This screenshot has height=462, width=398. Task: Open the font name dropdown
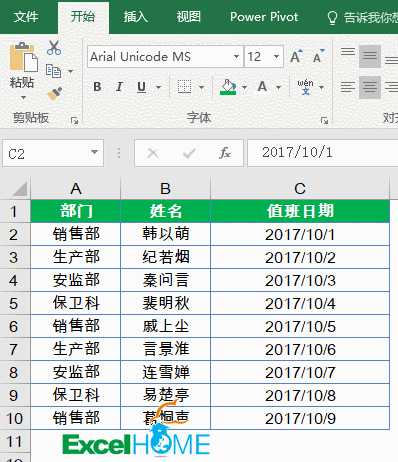[236, 56]
